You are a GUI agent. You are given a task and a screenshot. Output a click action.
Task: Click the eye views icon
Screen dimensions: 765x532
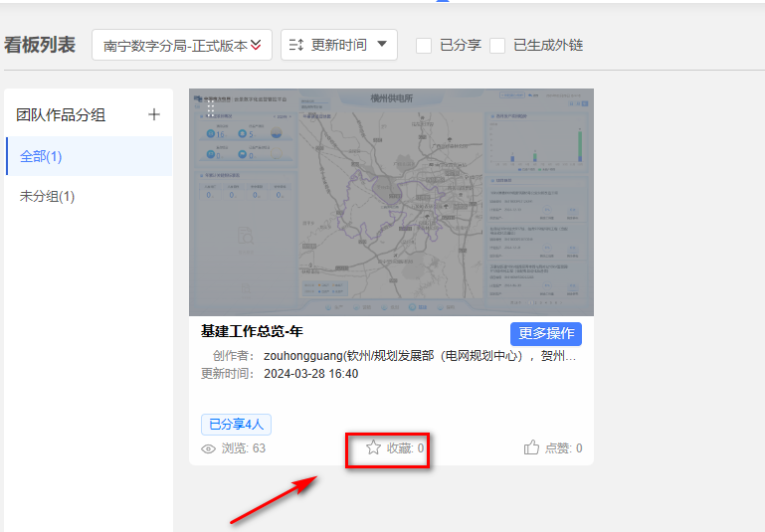click(x=209, y=448)
